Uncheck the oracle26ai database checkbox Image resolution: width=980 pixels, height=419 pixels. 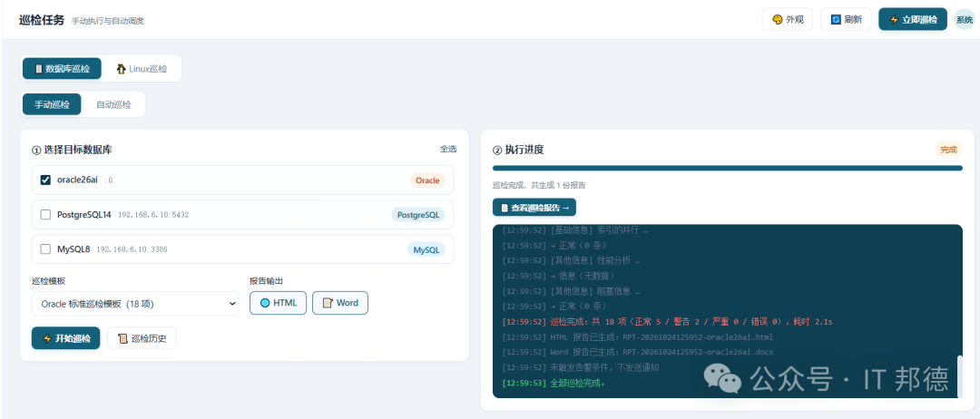point(45,180)
